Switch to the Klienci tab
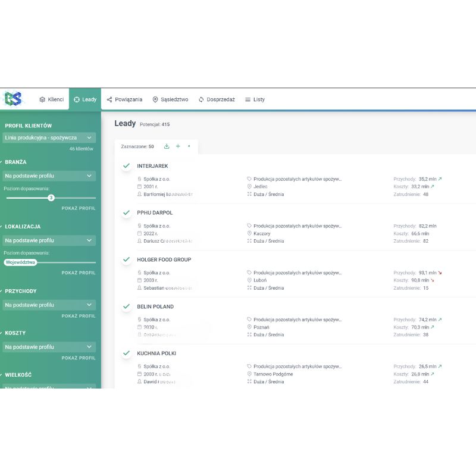The width and height of the screenshot is (476, 476). coord(52,99)
